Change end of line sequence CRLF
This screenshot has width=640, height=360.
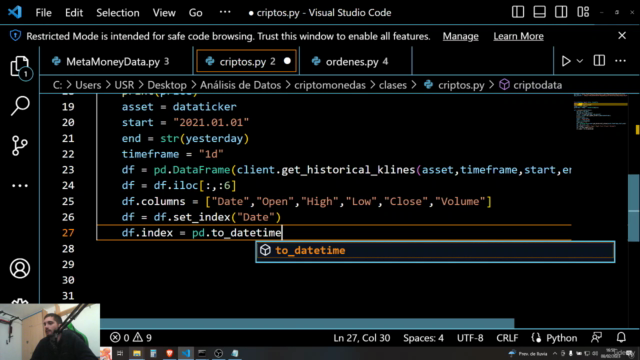point(507,338)
